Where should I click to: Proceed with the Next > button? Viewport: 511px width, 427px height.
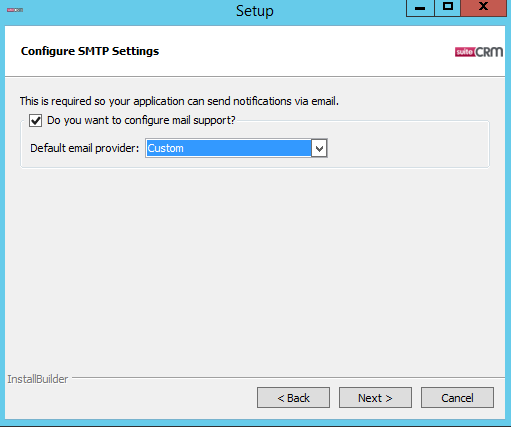pos(375,398)
